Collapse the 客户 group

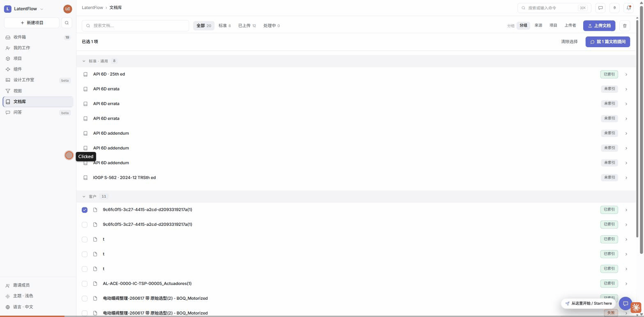tap(84, 197)
